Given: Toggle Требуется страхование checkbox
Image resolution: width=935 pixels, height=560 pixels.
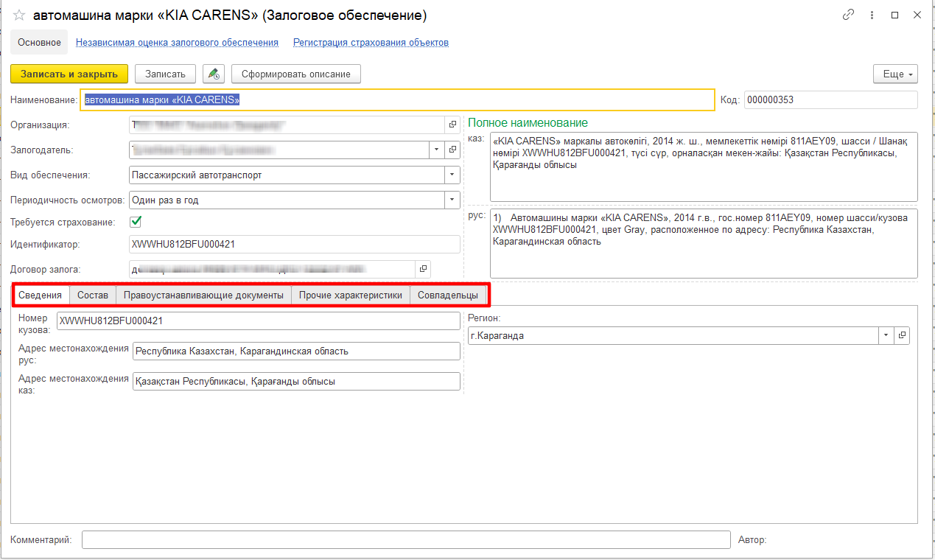Looking at the screenshot, I should (x=136, y=221).
